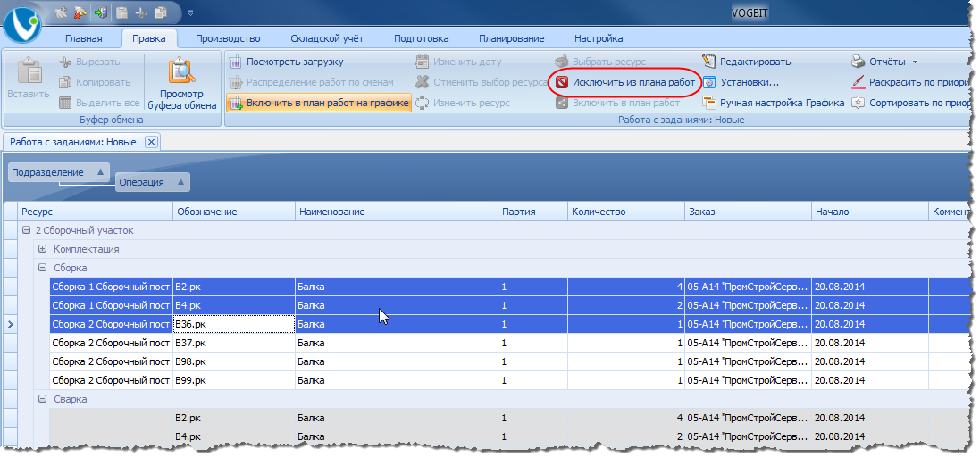This screenshot has width=980, height=457.
Task: Click the Отчёты printer icon
Action: click(x=859, y=62)
